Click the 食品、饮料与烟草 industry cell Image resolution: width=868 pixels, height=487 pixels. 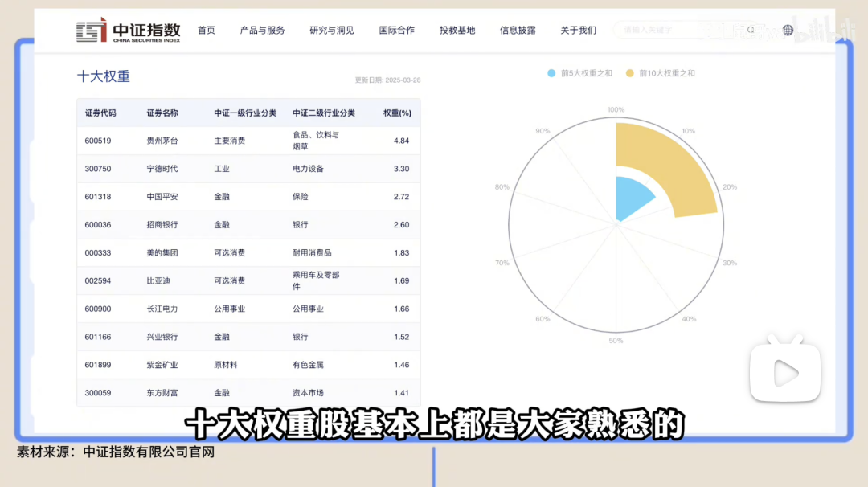point(316,141)
